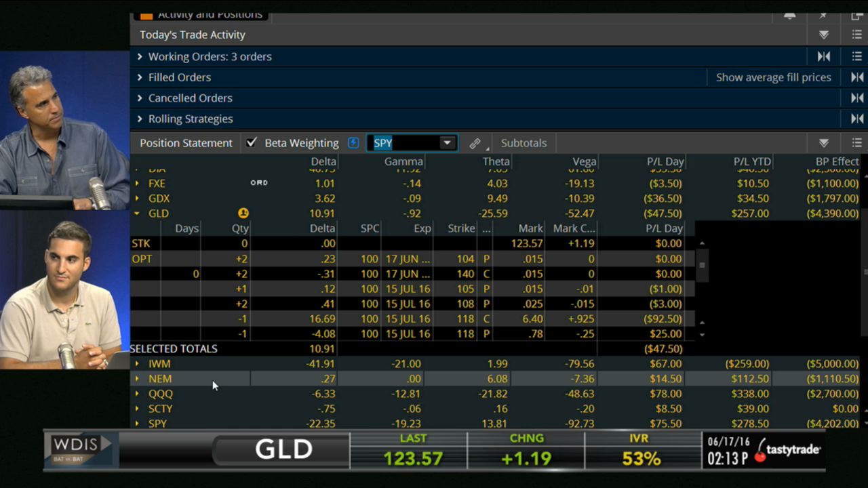The height and width of the screenshot is (488, 868).
Task: Click the collapse-arrows icon on Rolling Strategies row
Action: (857, 119)
